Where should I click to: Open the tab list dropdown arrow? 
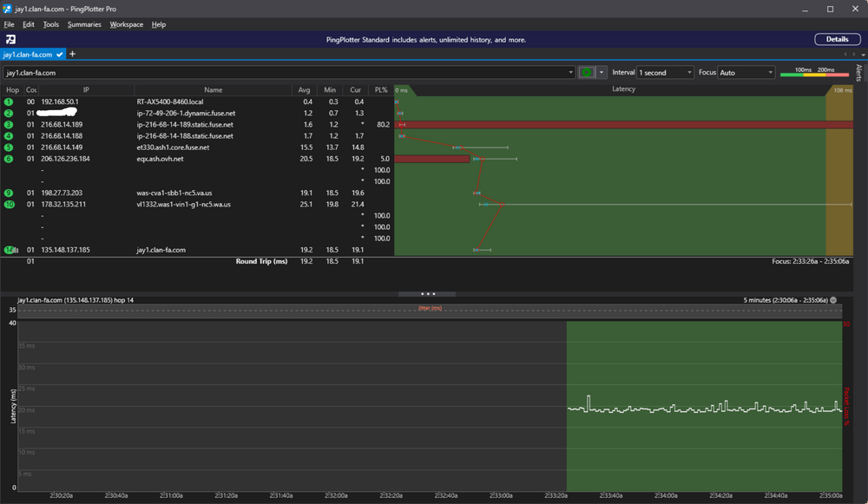pyautogui.click(x=863, y=55)
